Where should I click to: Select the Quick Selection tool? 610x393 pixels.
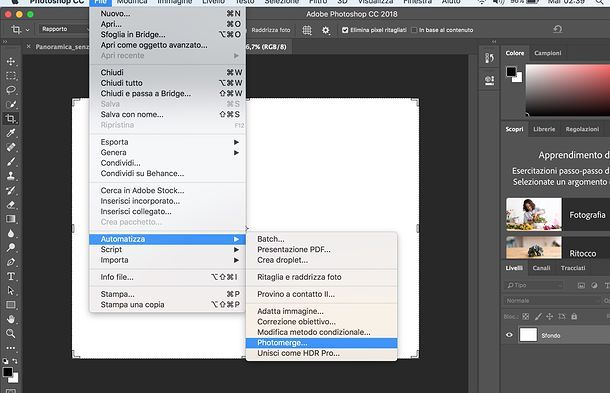(x=11, y=104)
